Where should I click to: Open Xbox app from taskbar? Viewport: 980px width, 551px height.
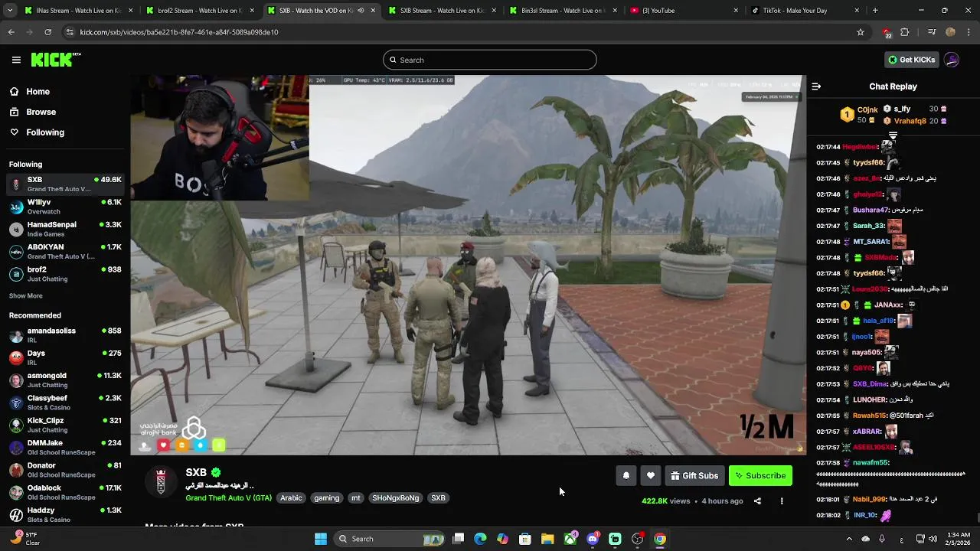[x=570, y=539]
